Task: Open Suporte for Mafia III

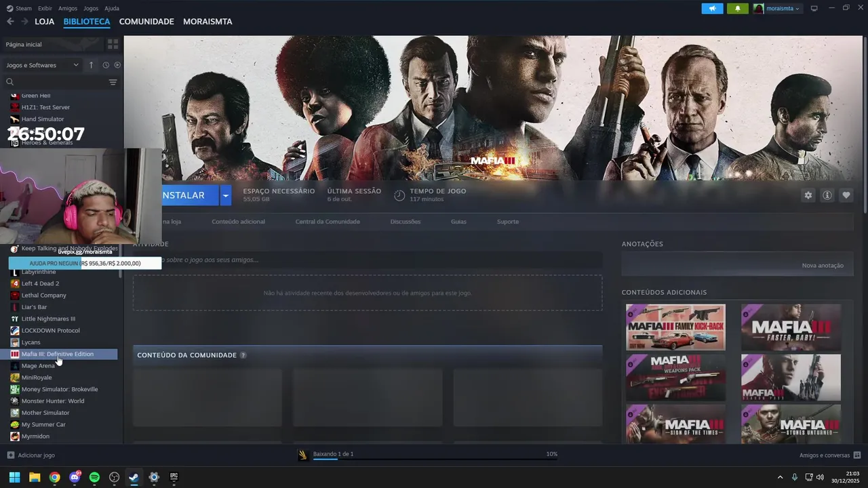Action: (x=508, y=222)
